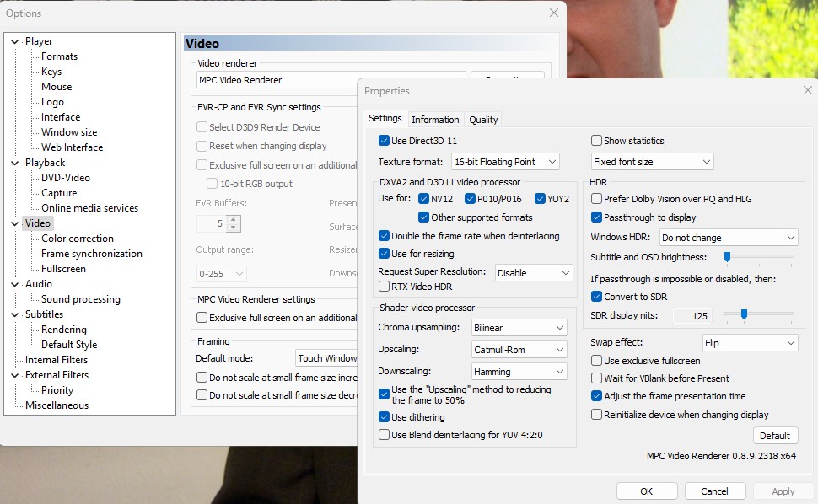818x504 pixels.
Task: Select Color correction in the tree
Action: [78, 239]
